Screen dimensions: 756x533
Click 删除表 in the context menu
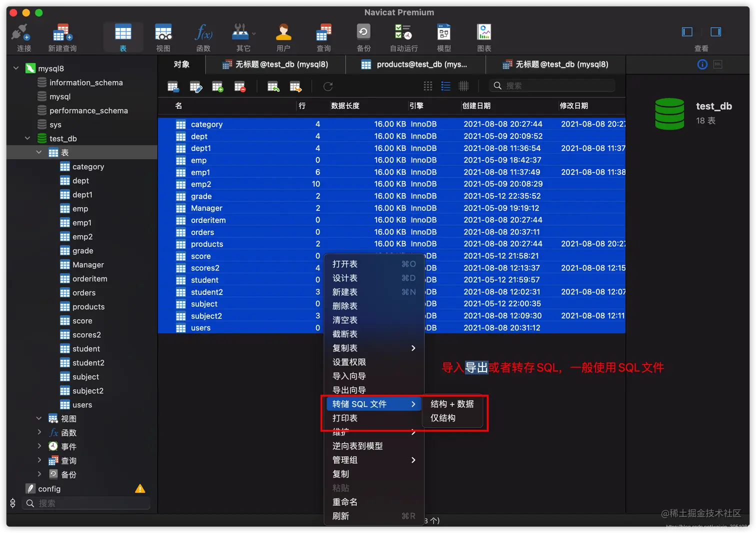point(345,306)
